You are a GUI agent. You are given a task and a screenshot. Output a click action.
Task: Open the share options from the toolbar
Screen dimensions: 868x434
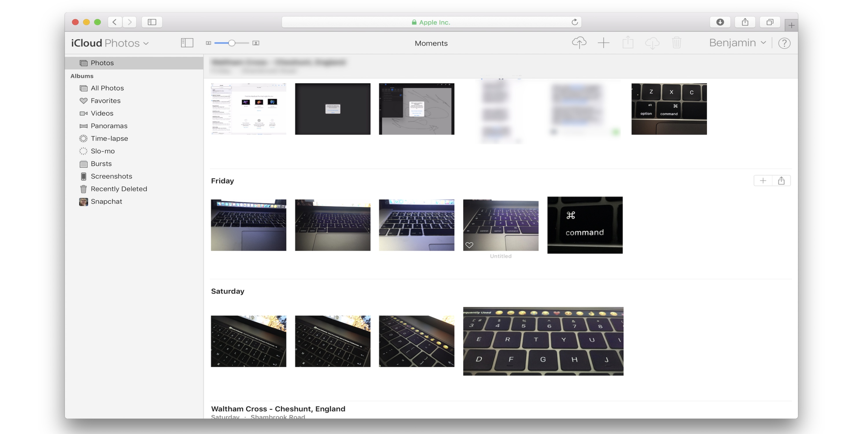[628, 43]
